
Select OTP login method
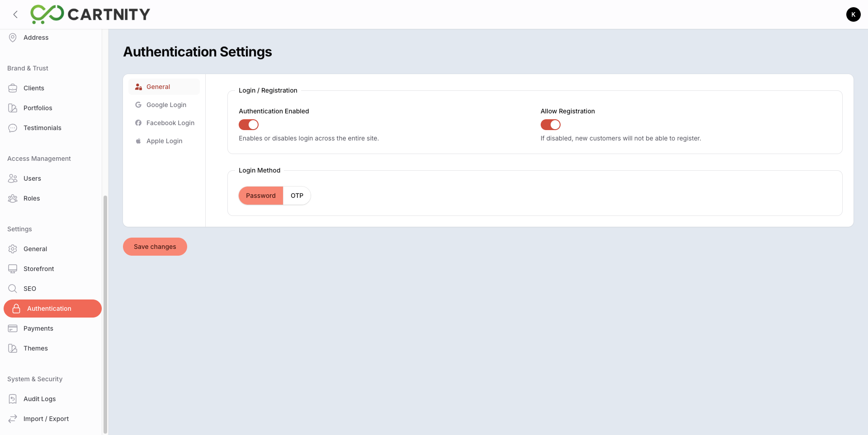click(x=297, y=196)
